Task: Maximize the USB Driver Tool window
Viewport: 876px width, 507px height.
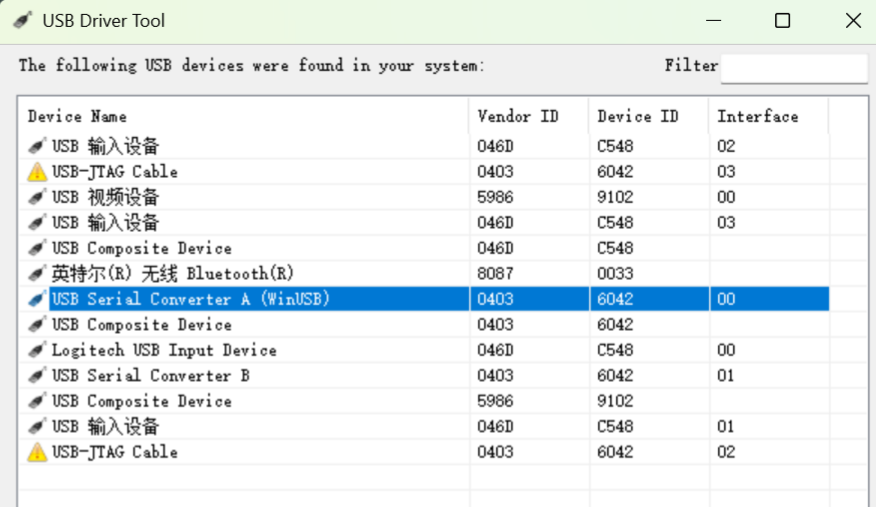Action: point(782,21)
